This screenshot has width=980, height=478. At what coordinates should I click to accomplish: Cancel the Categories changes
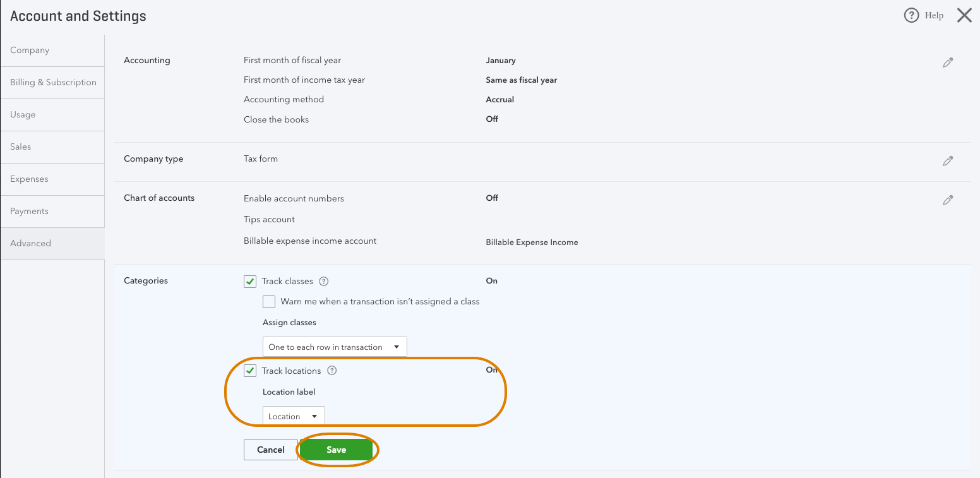pos(271,450)
